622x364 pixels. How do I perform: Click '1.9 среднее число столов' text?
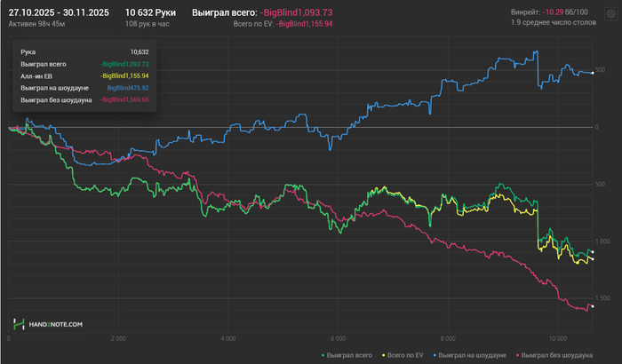554,22
